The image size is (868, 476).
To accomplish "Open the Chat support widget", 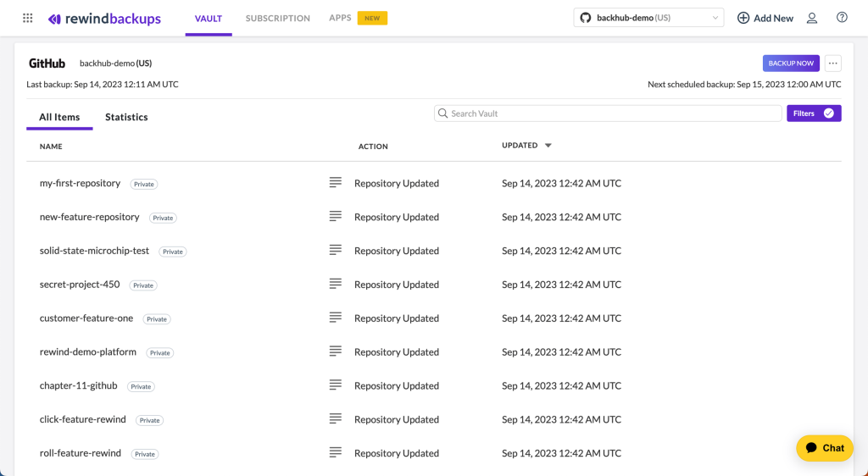I will (x=825, y=448).
